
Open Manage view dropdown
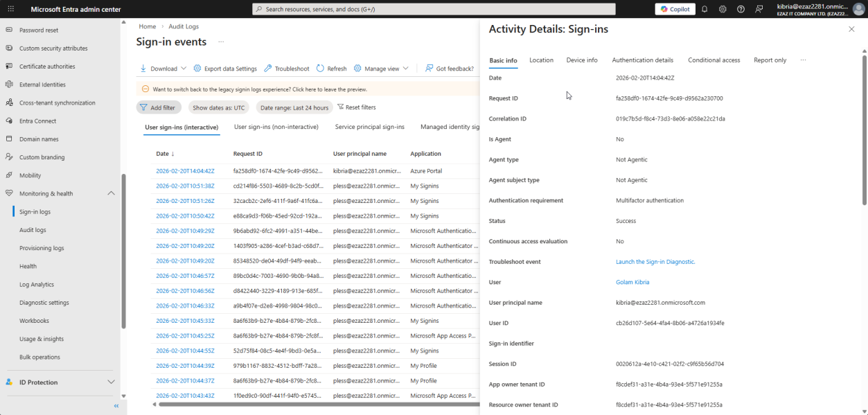(381, 69)
